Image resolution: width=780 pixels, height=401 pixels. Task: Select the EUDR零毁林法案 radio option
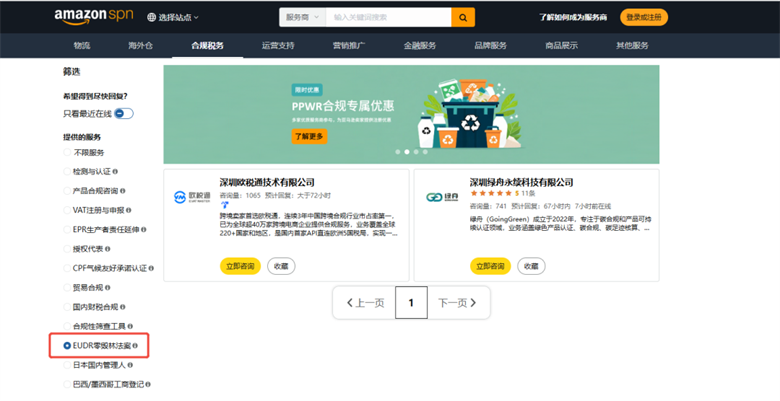[67, 346]
